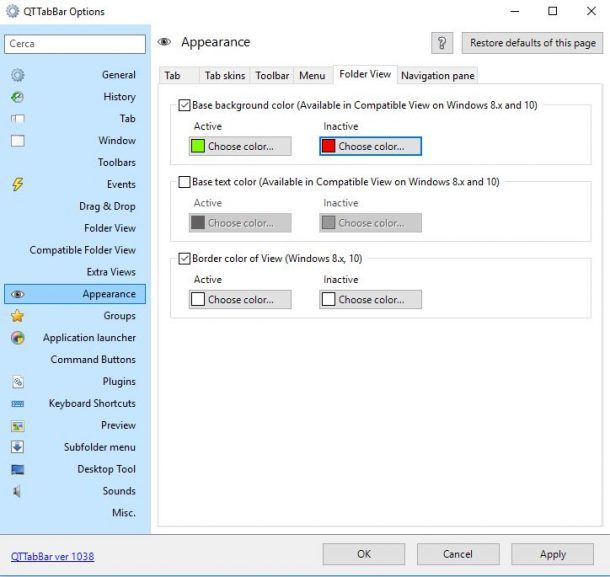Click the OK button

(364, 554)
